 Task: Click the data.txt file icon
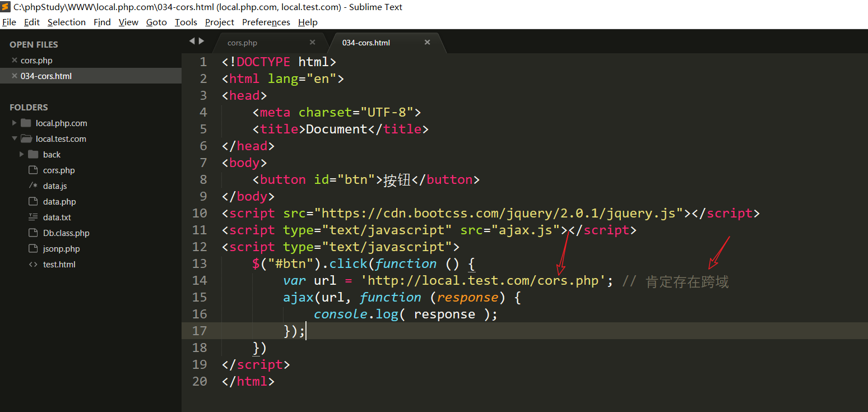33,217
